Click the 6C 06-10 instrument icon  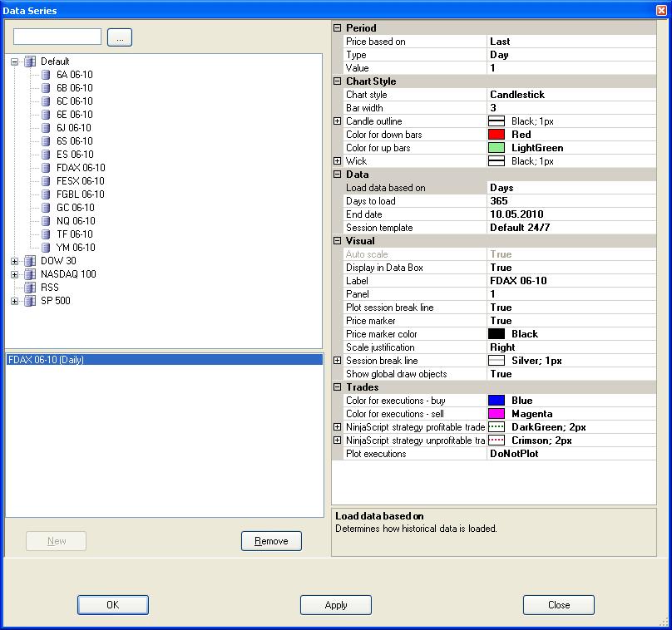pyautogui.click(x=46, y=101)
